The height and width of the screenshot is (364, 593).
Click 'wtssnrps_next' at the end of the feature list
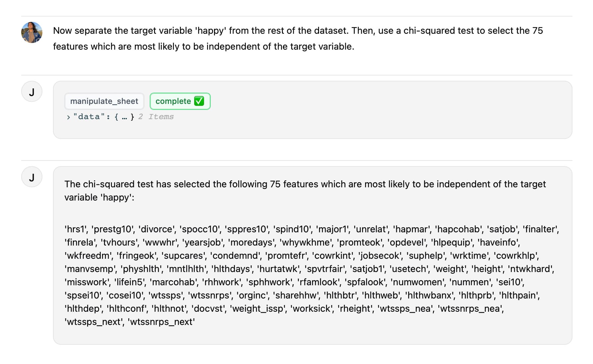(x=161, y=322)
